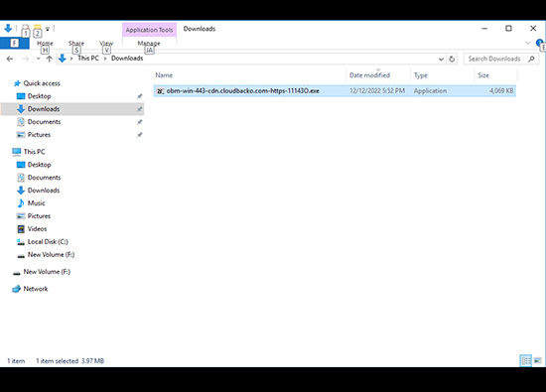546x392 pixels.
Task: Click pin icon beside Quick access Desktop
Action: click(x=139, y=96)
